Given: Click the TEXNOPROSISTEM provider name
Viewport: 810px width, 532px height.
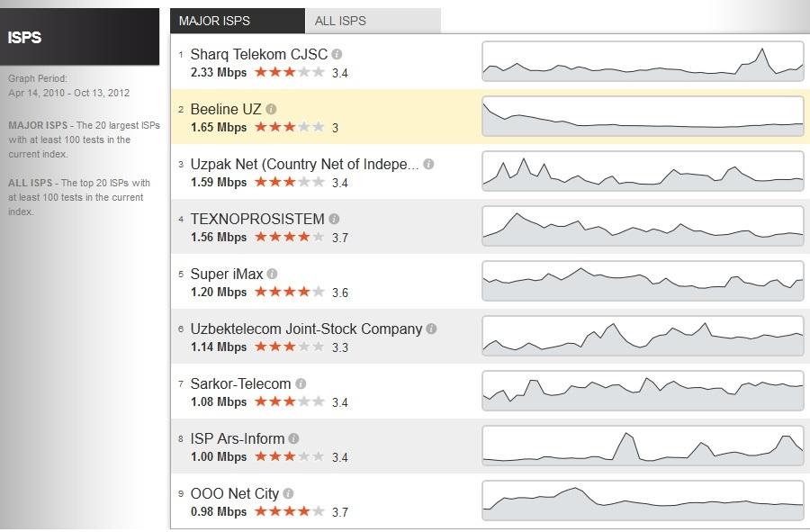Looking at the screenshot, I should click(x=257, y=219).
